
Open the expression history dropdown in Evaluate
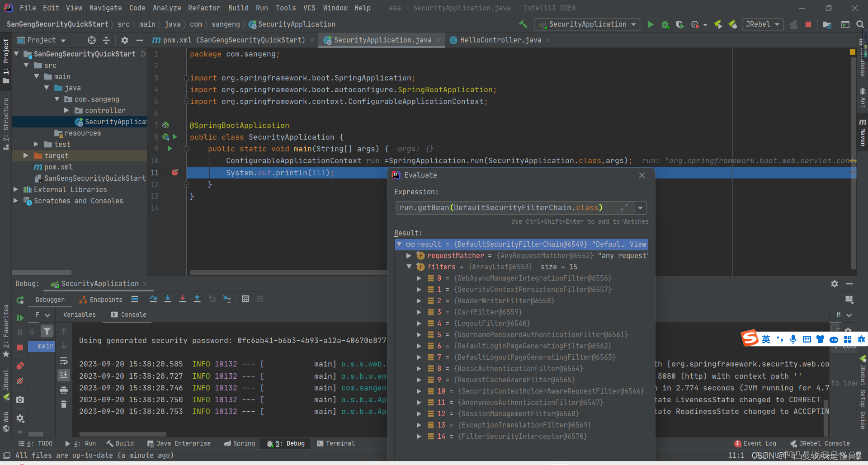[640, 207]
